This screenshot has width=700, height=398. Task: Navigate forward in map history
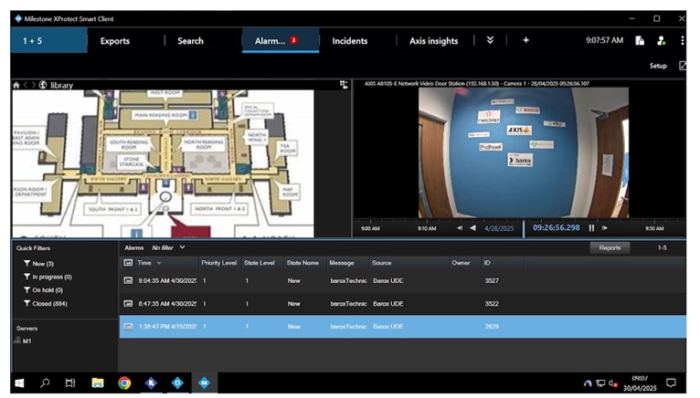(x=33, y=85)
